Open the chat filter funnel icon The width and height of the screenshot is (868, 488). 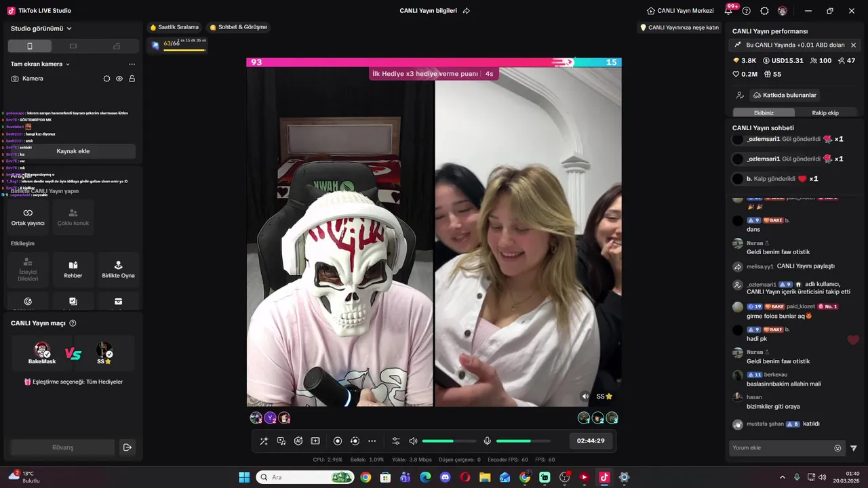click(854, 448)
